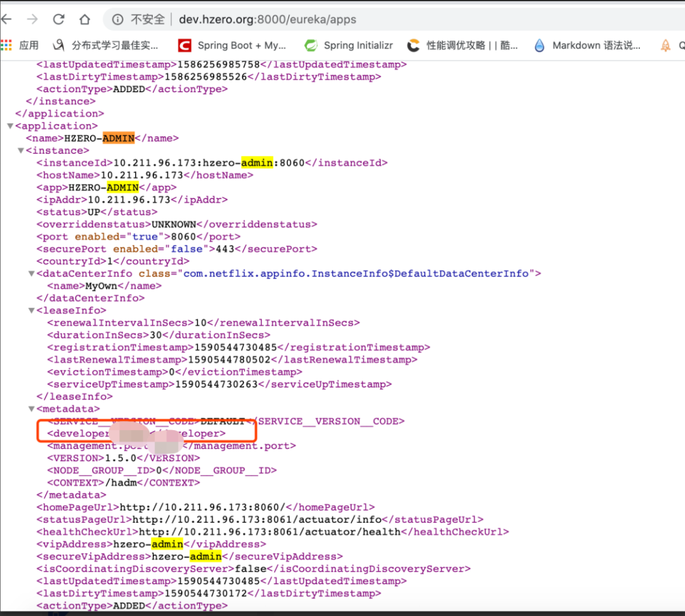This screenshot has width=685, height=616.
Task: Click serviceUpTimestamp value 1590544730263
Action: (x=216, y=384)
